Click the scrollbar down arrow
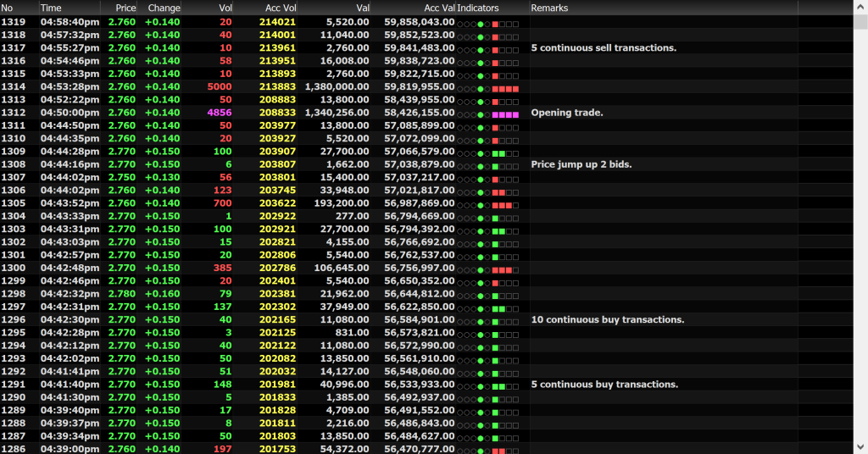This screenshot has width=868, height=454. (860, 447)
